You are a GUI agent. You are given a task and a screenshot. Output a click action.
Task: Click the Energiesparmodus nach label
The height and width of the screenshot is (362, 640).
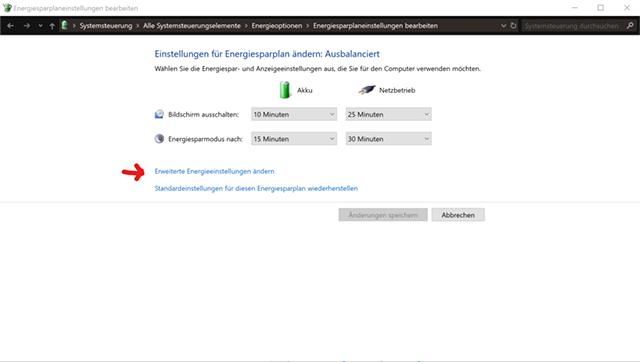[x=205, y=139]
